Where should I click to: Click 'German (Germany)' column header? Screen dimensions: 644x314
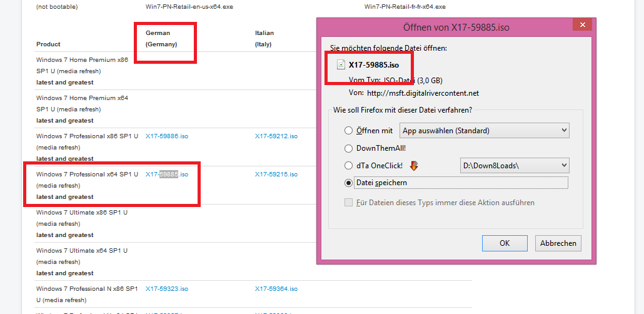click(x=161, y=39)
